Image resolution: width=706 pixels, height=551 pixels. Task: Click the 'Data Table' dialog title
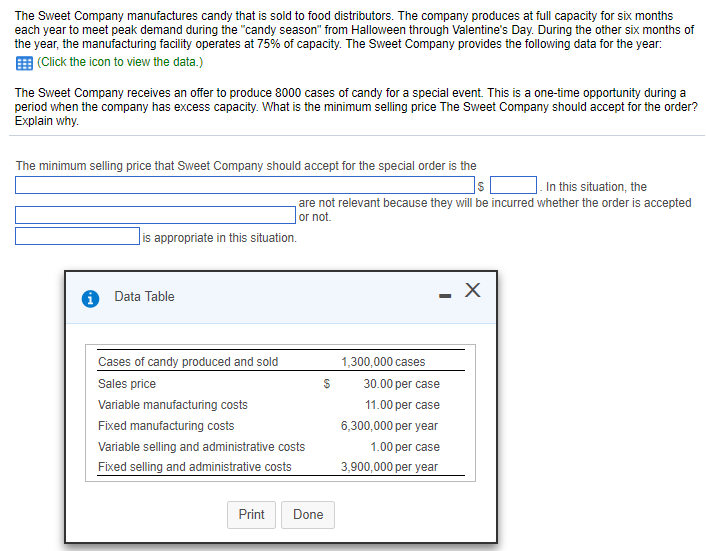(x=144, y=296)
